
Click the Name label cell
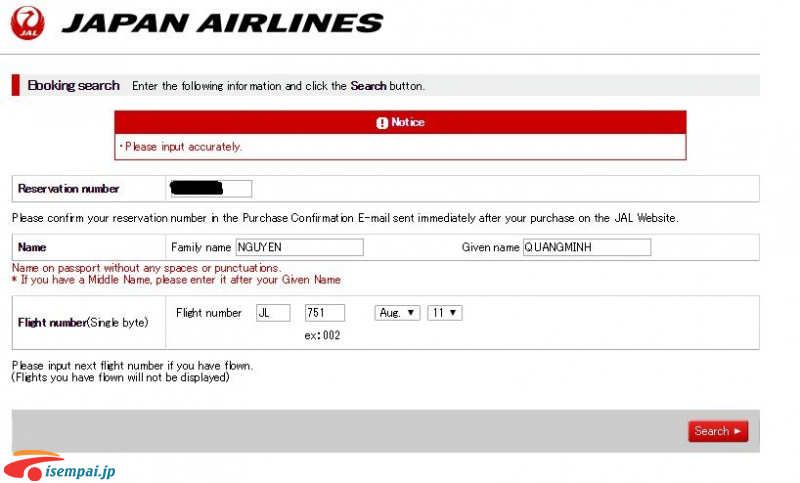(89, 247)
